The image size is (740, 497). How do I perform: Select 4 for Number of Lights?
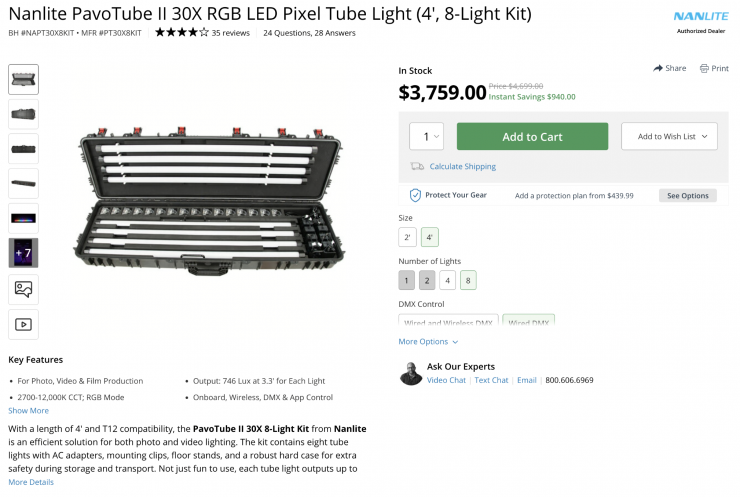tap(448, 280)
